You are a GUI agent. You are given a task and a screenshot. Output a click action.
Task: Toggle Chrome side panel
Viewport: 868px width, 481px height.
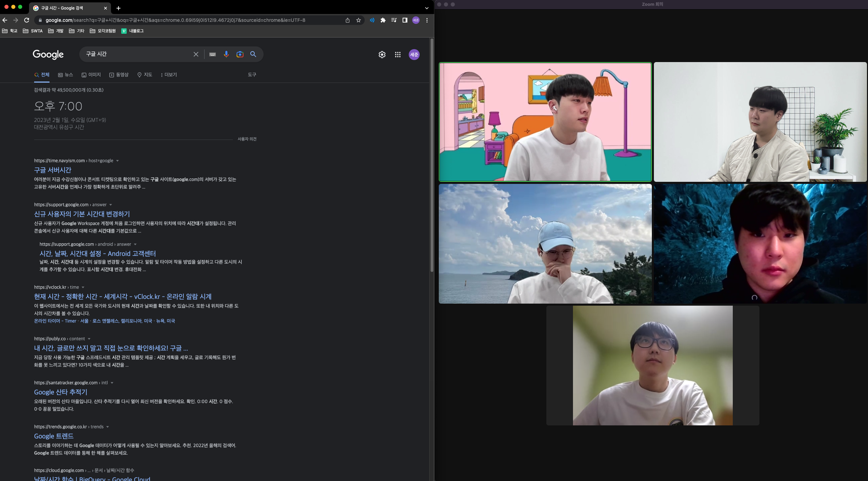coord(405,20)
